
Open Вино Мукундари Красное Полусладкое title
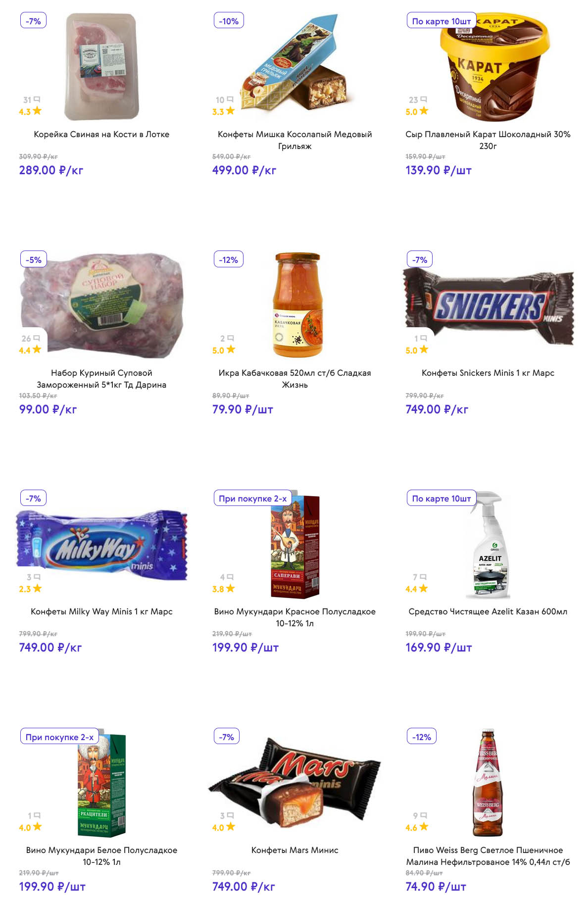294,617
